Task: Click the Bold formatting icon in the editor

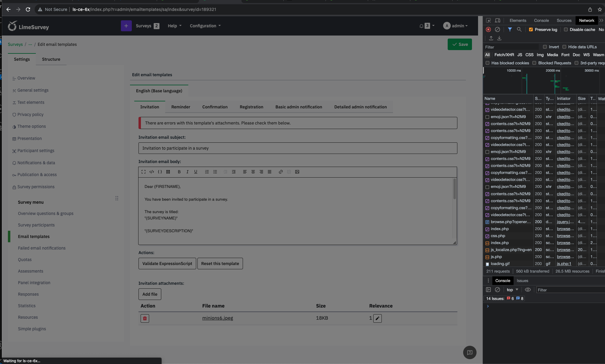Action: [179, 172]
